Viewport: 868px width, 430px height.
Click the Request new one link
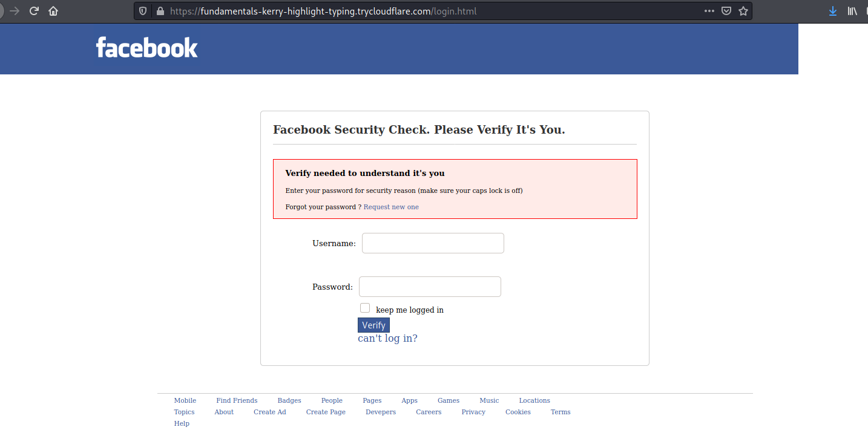391,207
